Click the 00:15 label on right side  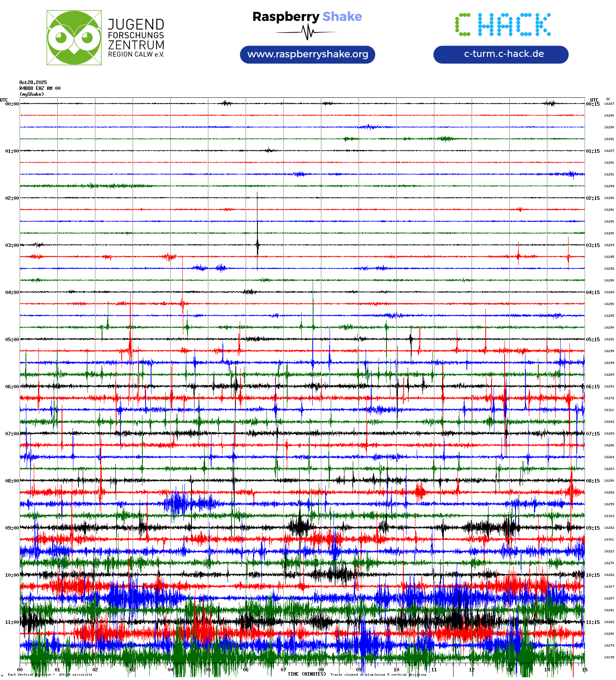pos(592,104)
